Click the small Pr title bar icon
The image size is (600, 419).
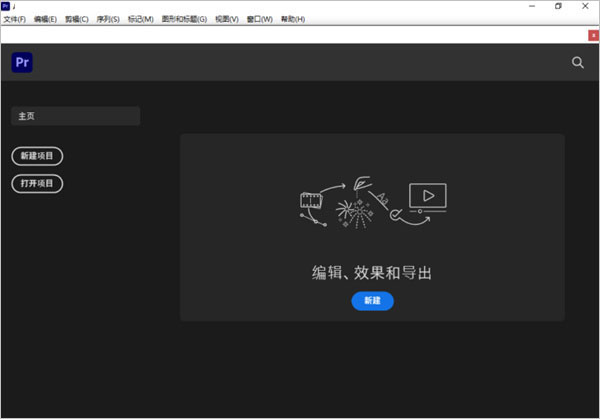pos(6,6)
